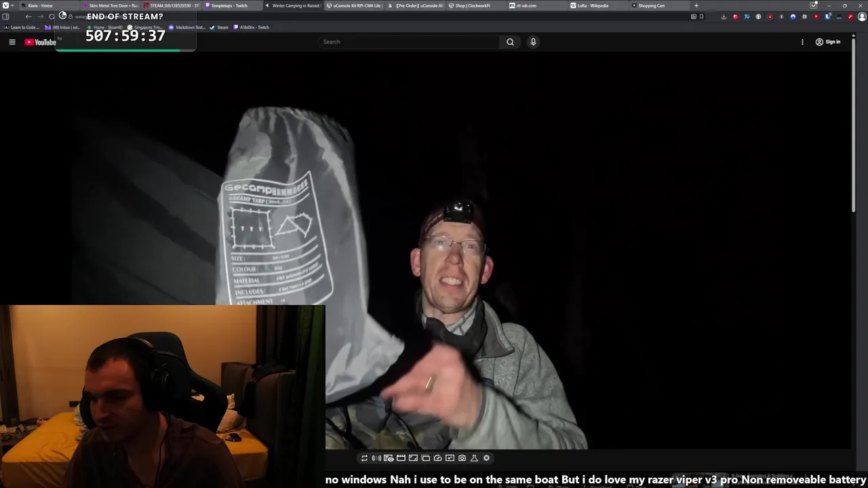Open the browser profile avatar

pos(862,16)
